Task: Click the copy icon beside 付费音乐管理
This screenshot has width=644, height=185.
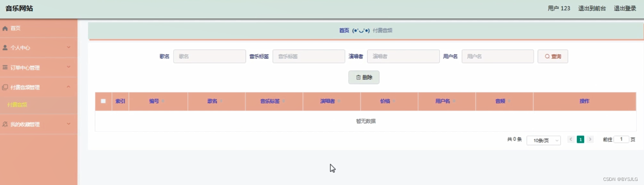Action: pos(5,87)
